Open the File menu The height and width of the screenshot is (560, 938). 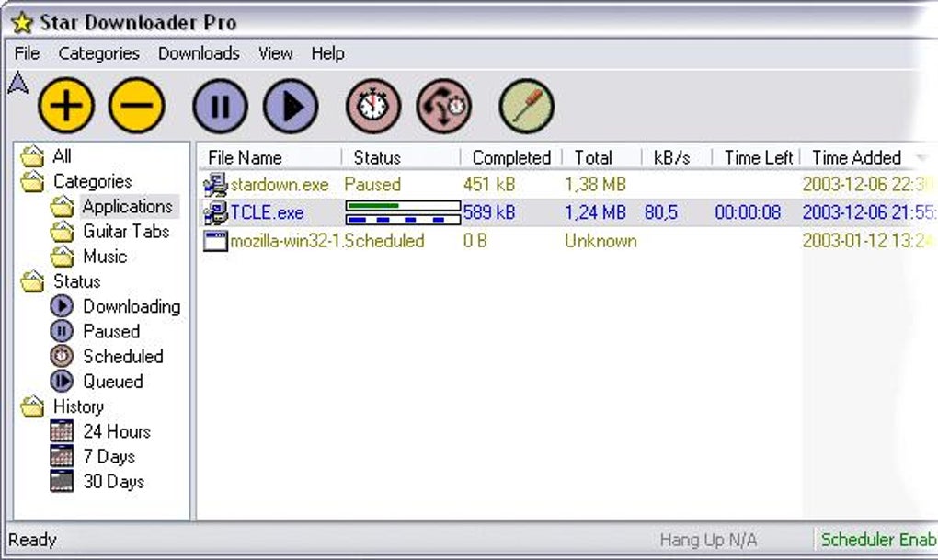pos(27,53)
